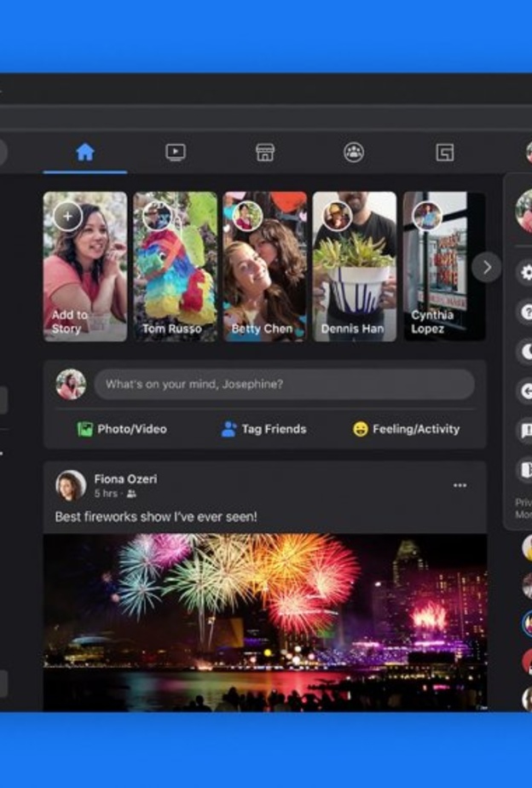Viewport: 532px width, 788px height.
Task: Click the Tag Friends button
Action: pos(264,429)
